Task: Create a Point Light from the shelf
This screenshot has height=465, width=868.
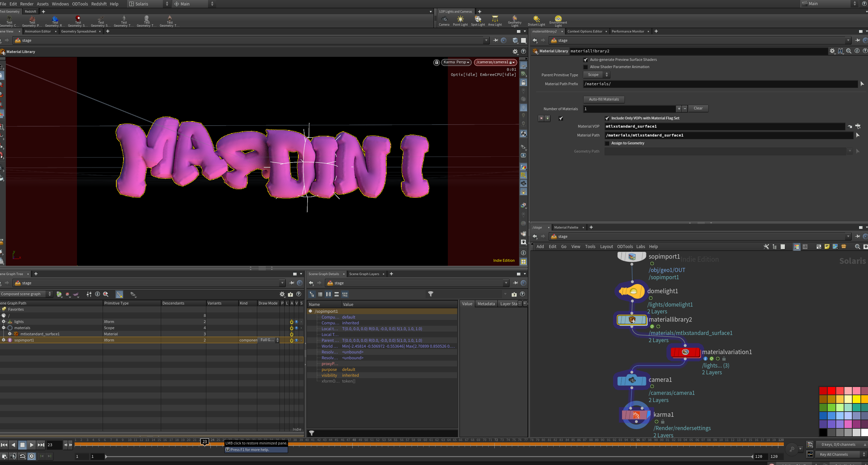Action: 460,21
